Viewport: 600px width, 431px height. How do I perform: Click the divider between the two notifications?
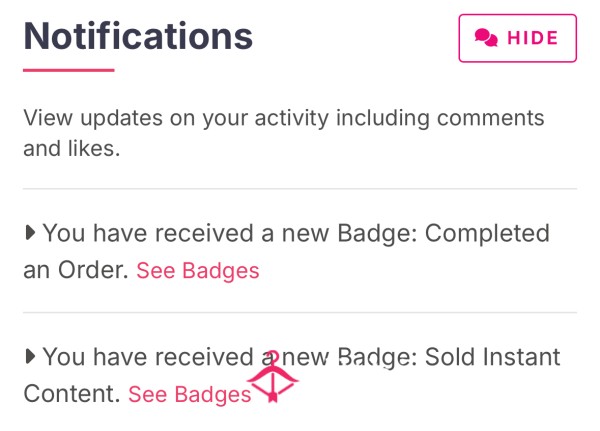tap(300, 312)
